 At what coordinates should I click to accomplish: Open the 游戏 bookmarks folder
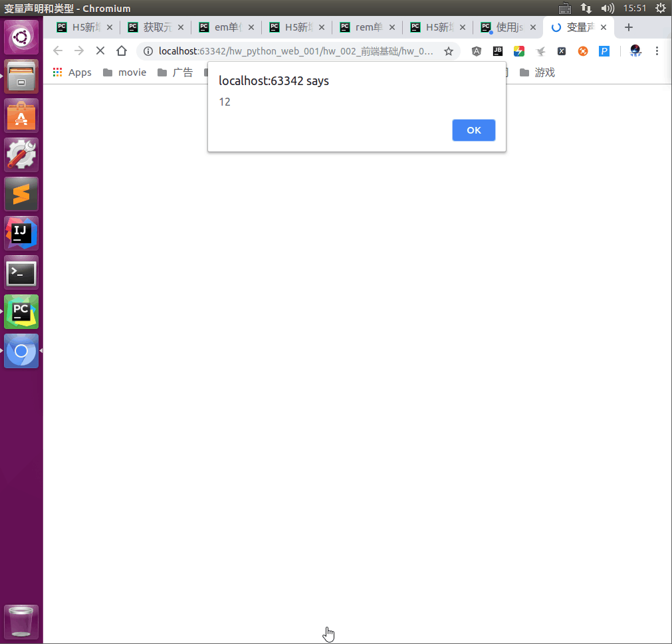click(x=538, y=72)
